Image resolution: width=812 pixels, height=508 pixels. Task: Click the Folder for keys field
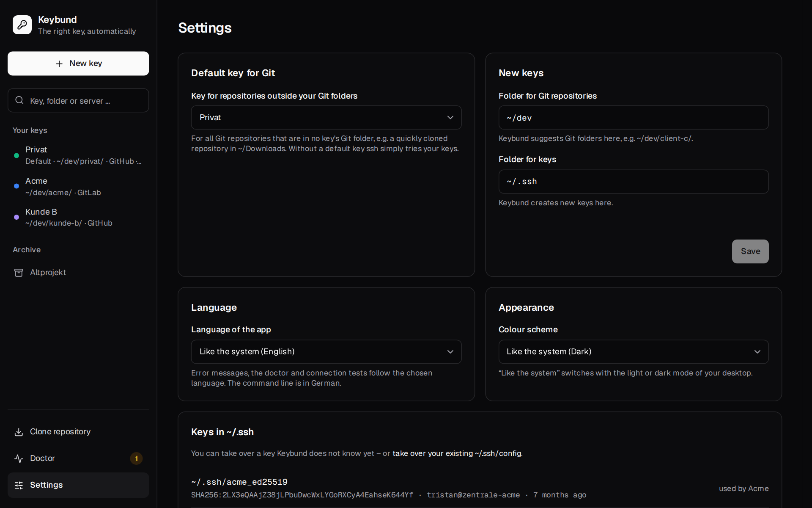click(634, 182)
